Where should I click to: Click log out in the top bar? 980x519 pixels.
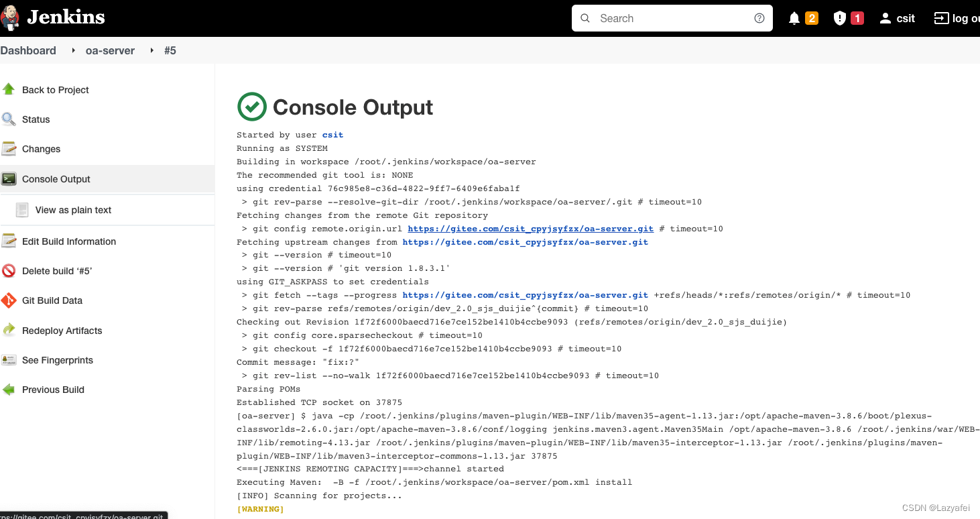pyautogui.click(x=963, y=18)
